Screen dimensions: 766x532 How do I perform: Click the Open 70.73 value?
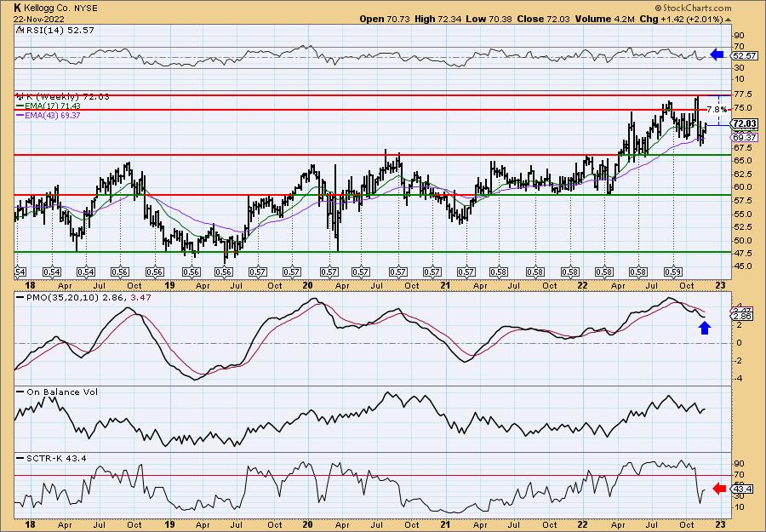(385, 19)
